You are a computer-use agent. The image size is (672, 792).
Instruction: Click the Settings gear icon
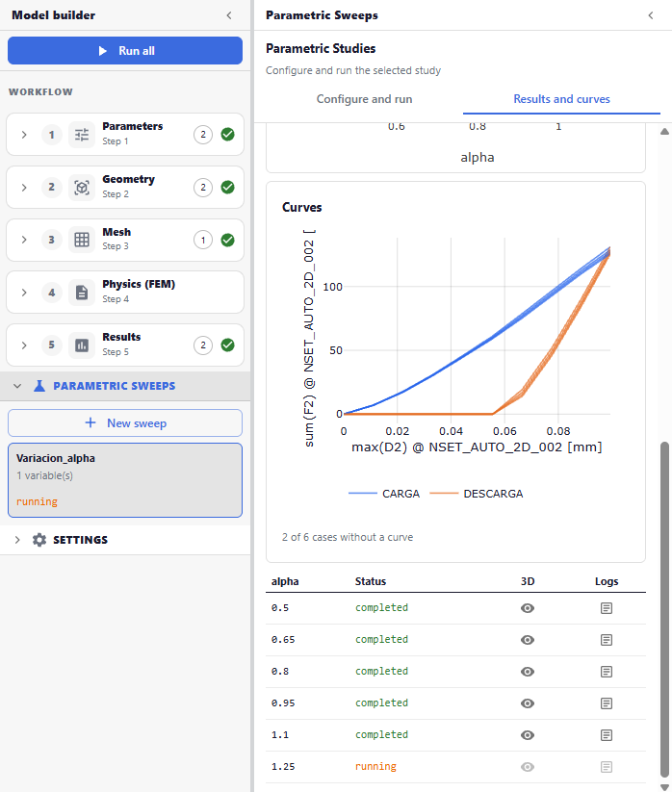pyautogui.click(x=39, y=540)
